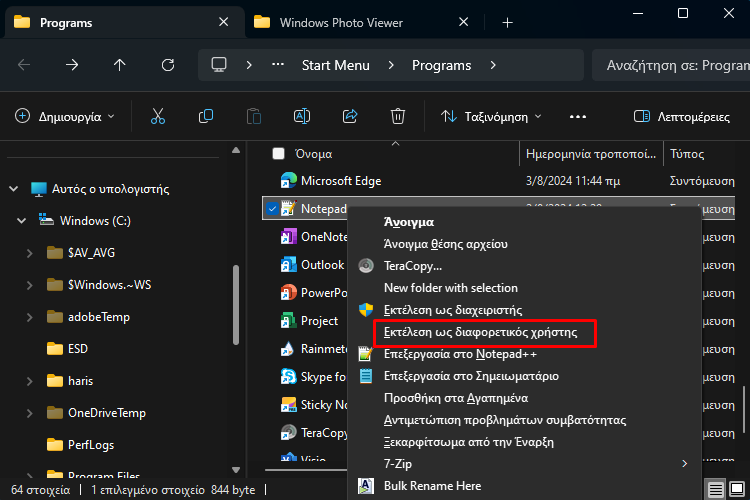Refresh the folder view
Screen dimensions: 750x500
point(168,65)
